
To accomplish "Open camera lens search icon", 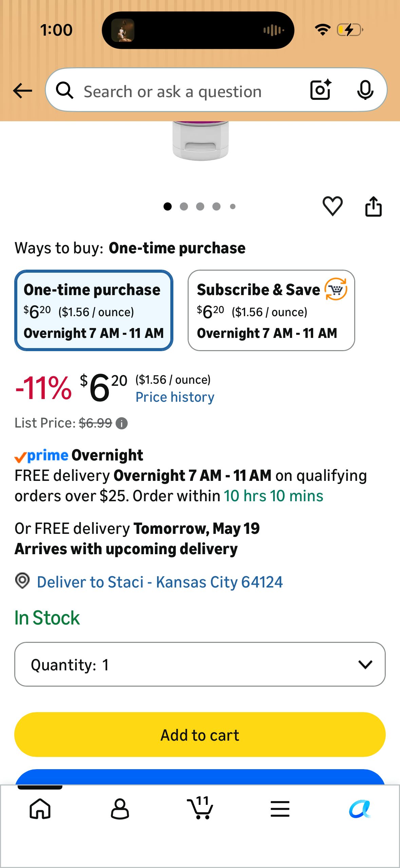I will 321,90.
